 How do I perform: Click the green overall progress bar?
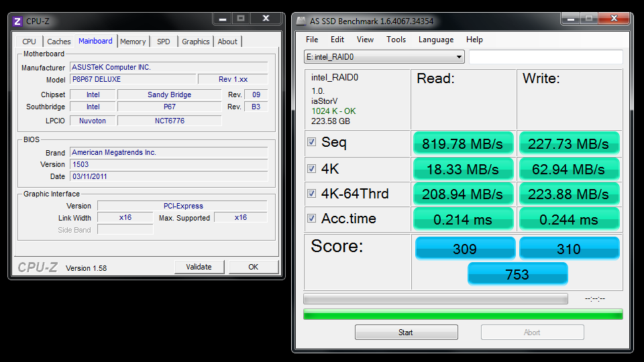[463, 314]
